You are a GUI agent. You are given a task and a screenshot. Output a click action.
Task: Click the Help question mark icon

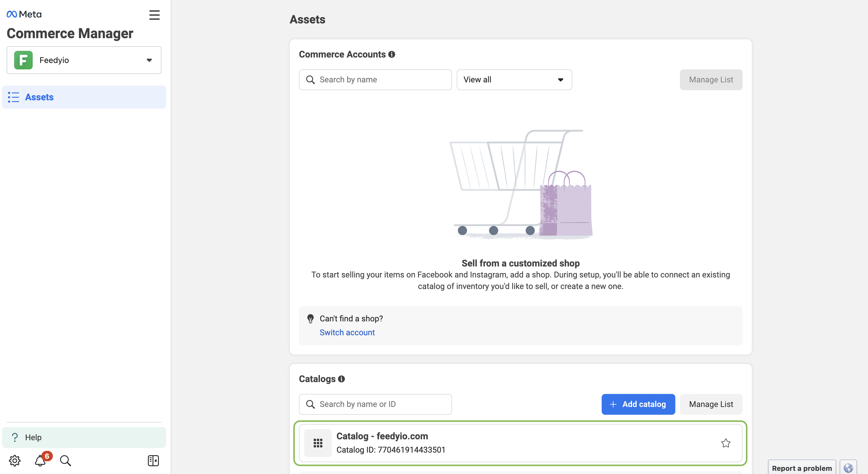tap(15, 437)
